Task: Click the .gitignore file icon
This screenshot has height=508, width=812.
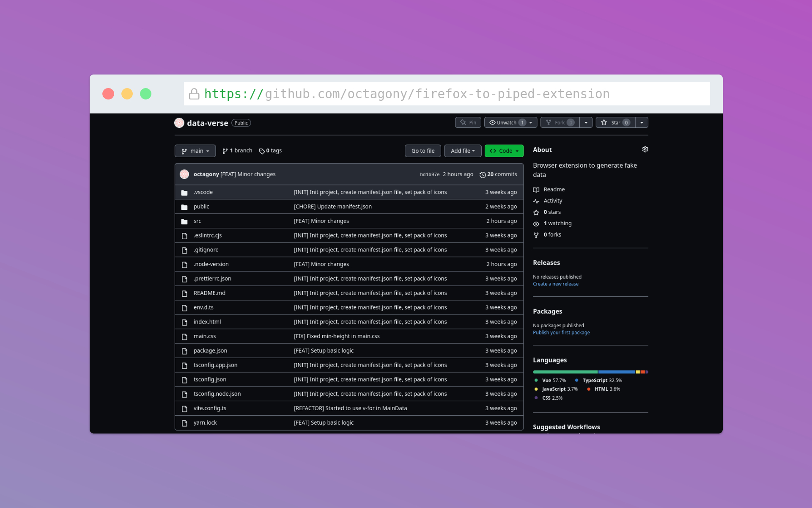Action: coord(184,250)
